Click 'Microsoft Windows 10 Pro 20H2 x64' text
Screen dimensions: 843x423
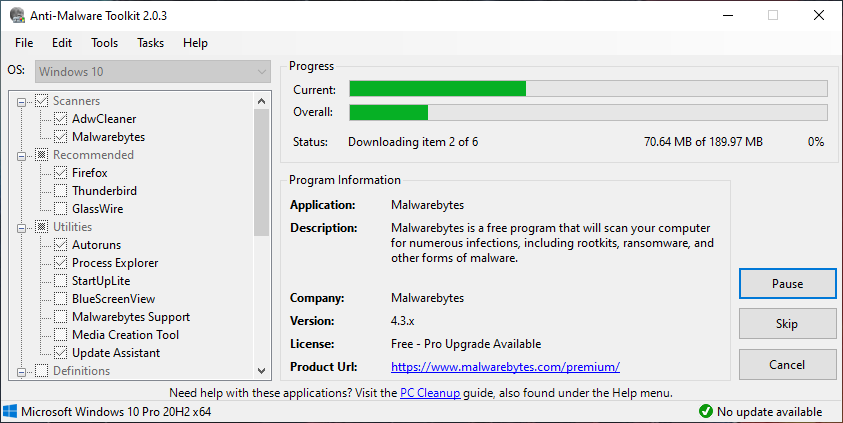coord(116,412)
